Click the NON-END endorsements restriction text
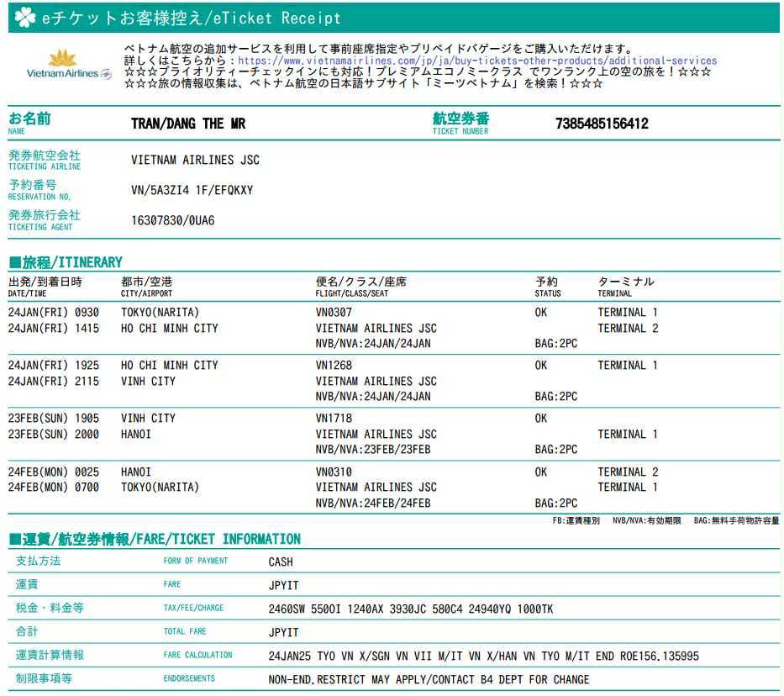 click(429, 679)
